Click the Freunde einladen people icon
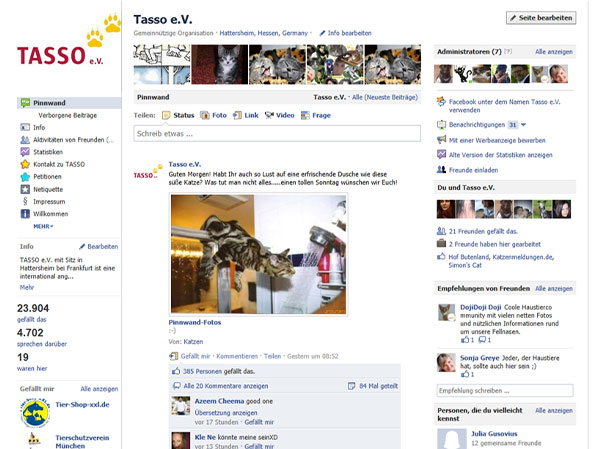This screenshot has height=449, width=600. pyautogui.click(x=441, y=170)
